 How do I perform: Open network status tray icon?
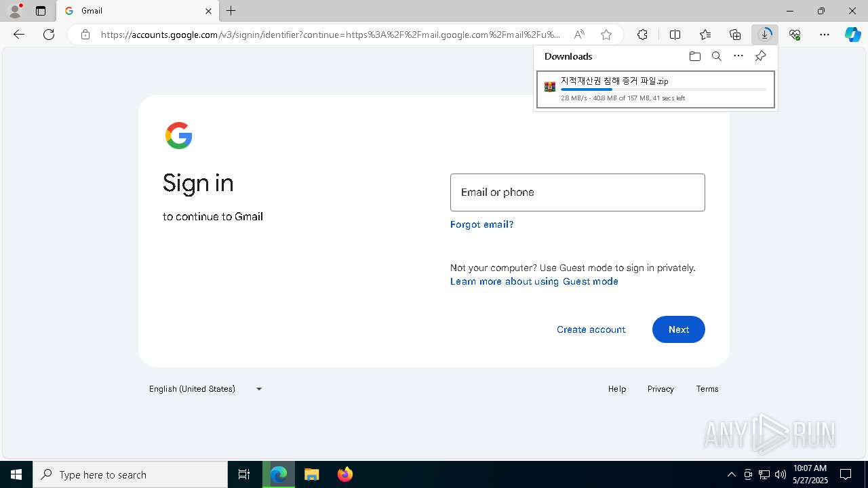coord(764,474)
